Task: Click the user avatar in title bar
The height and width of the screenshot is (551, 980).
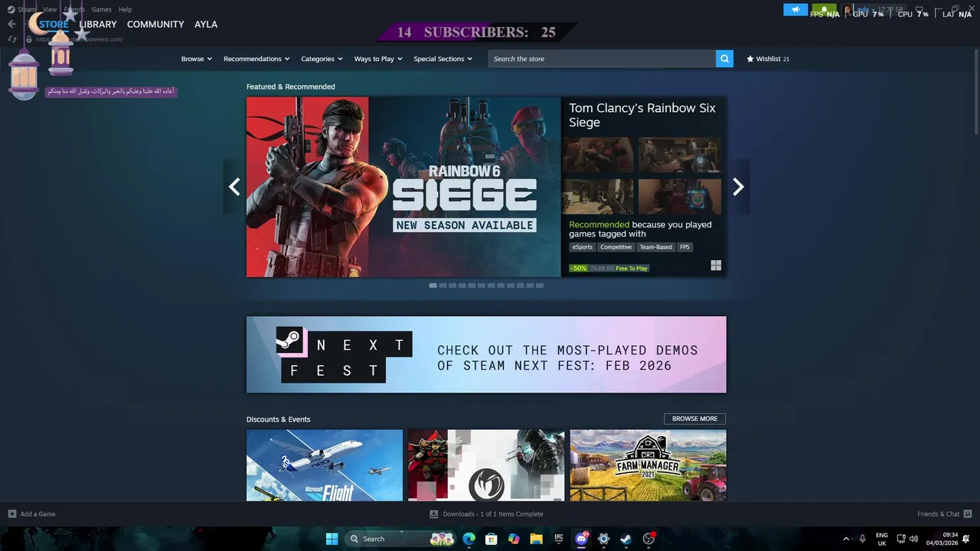Action: click(847, 10)
